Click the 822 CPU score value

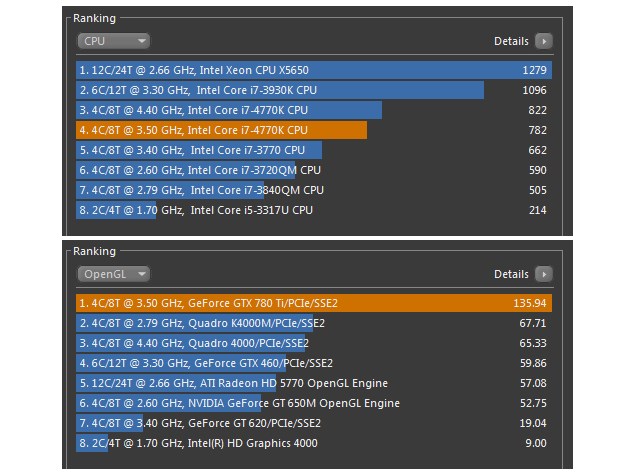click(x=537, y=110)
